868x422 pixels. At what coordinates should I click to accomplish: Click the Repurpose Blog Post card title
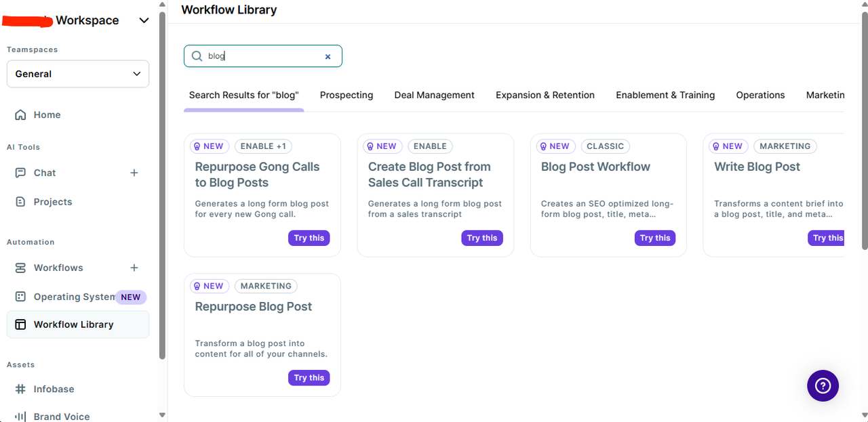254,306
